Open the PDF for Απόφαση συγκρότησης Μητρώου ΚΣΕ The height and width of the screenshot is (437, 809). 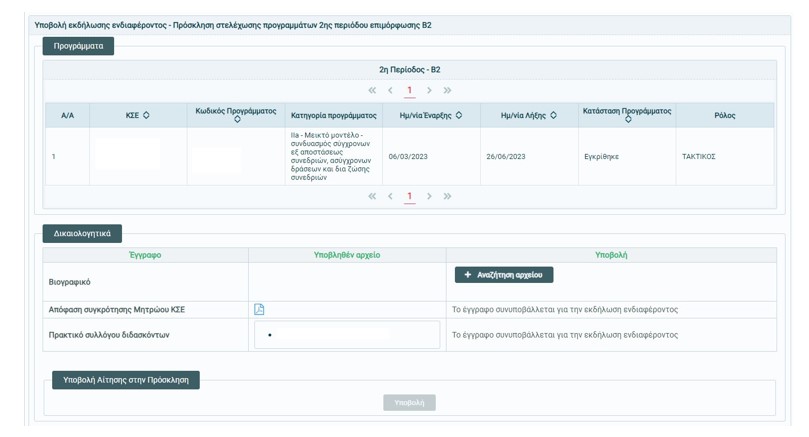tap(259, 310)
